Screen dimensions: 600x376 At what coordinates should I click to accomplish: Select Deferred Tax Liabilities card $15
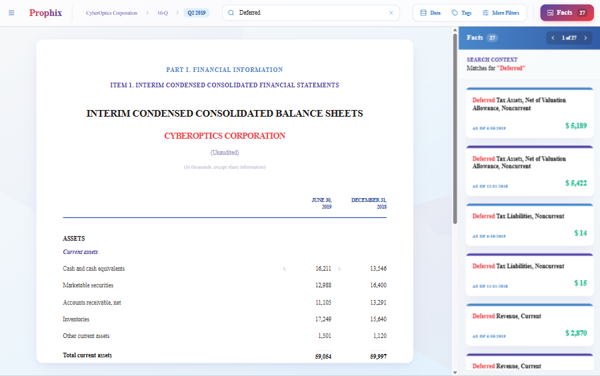click(530, 274)
